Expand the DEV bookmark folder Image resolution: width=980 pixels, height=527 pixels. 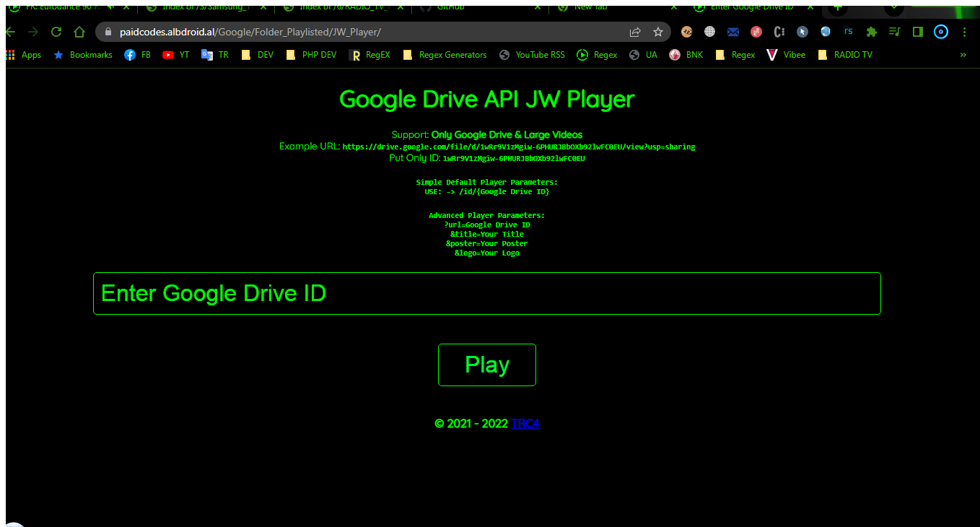[257, 55]
